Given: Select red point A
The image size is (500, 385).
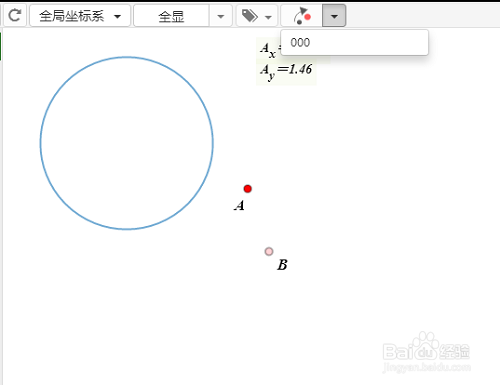Looking at the screenshot, I should [247, 189].
